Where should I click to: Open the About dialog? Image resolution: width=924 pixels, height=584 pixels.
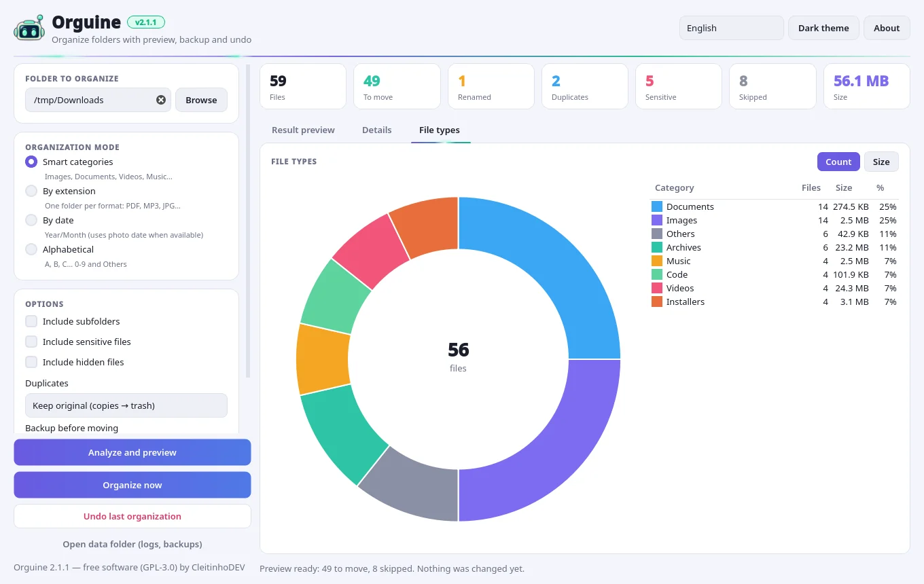tap(887, 28)
